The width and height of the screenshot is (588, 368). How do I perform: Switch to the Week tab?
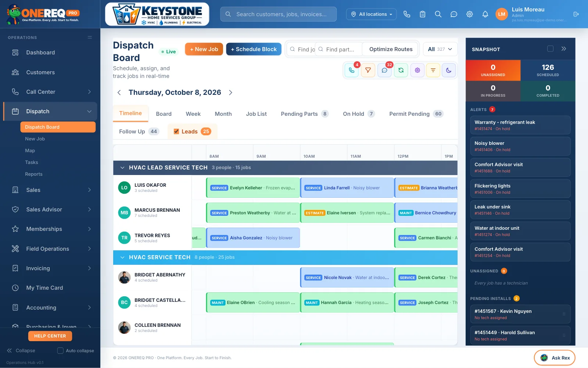193,114
